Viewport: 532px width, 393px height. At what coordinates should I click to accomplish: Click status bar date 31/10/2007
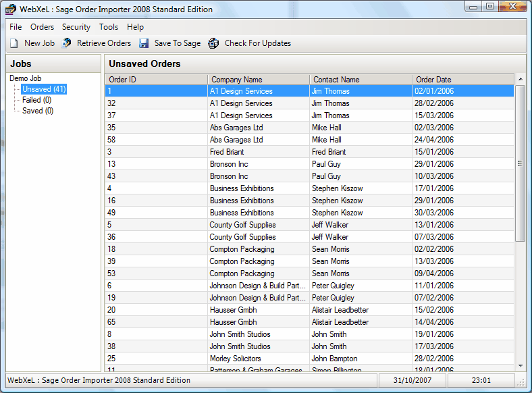click(413, 380)
